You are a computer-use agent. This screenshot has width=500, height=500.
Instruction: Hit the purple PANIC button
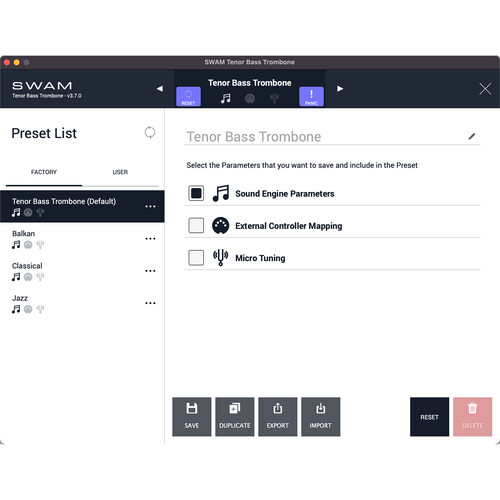click(x=311, y=97)
